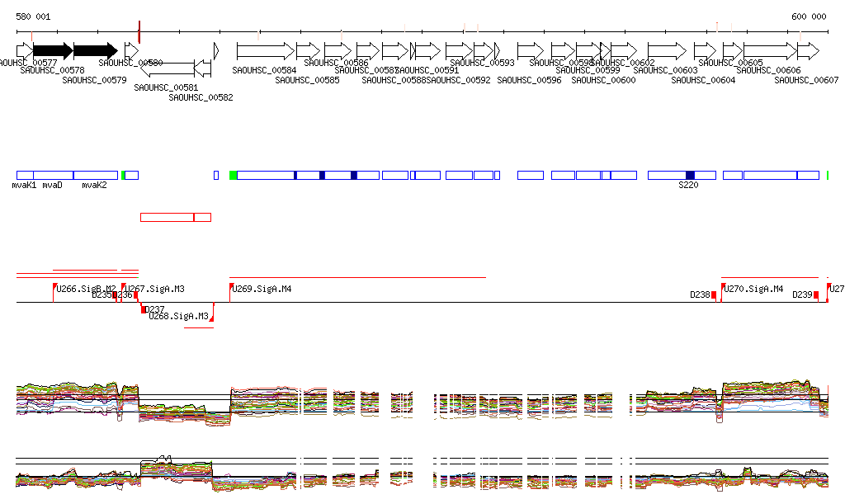Select the blue mvaD segment box

pos(54,175)
